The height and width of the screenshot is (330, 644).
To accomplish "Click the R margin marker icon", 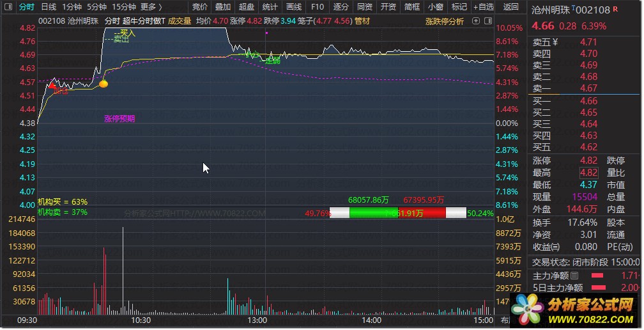I will 615,8.
